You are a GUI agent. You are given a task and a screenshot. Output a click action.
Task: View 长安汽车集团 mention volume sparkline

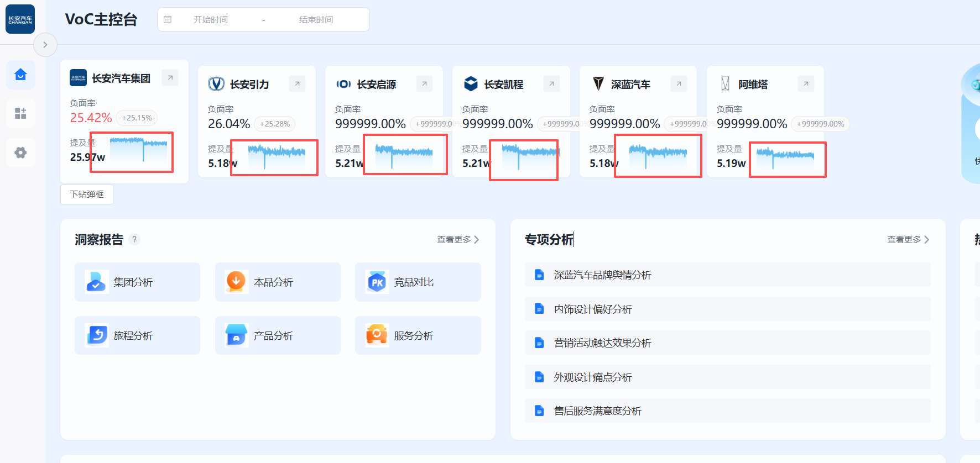click(138, 150)
